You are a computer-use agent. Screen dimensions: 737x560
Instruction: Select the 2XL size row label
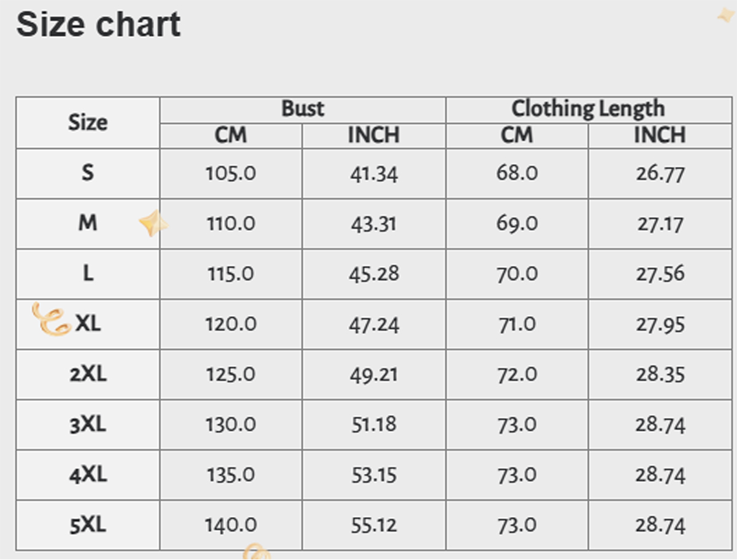(x=88, y=374)
